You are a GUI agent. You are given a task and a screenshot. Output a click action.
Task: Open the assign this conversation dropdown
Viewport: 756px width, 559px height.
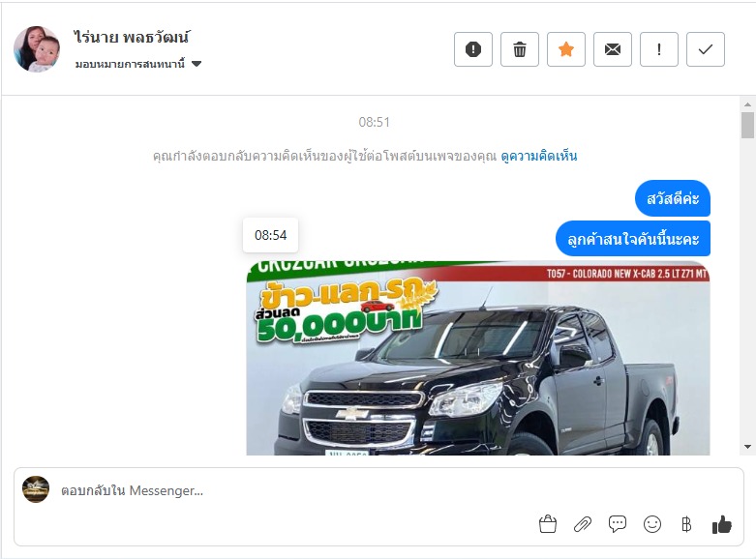[x=137, y=64]
